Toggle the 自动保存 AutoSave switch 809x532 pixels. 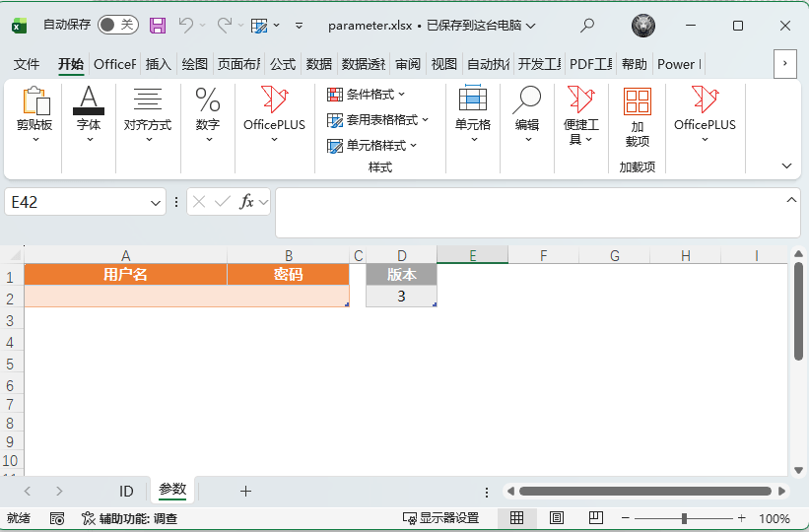pos(118,25)
